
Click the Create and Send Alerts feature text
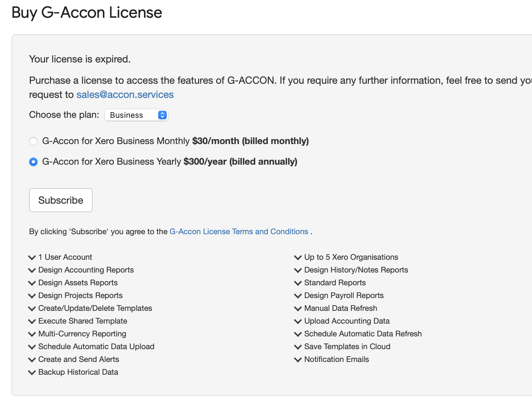click(x=78, y=359)
